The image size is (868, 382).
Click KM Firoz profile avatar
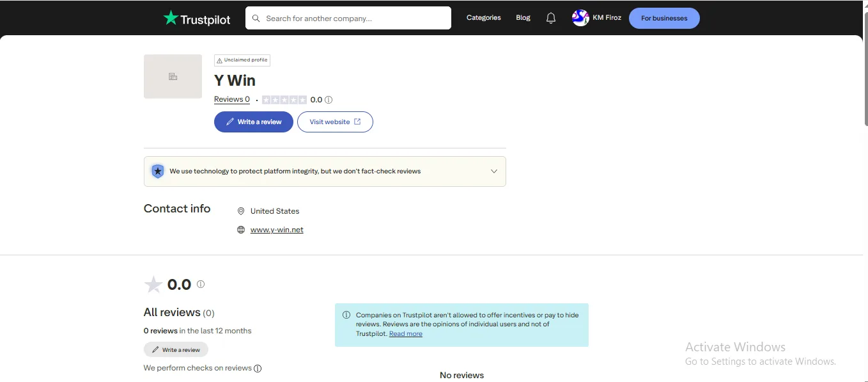(x=580, y=18)
